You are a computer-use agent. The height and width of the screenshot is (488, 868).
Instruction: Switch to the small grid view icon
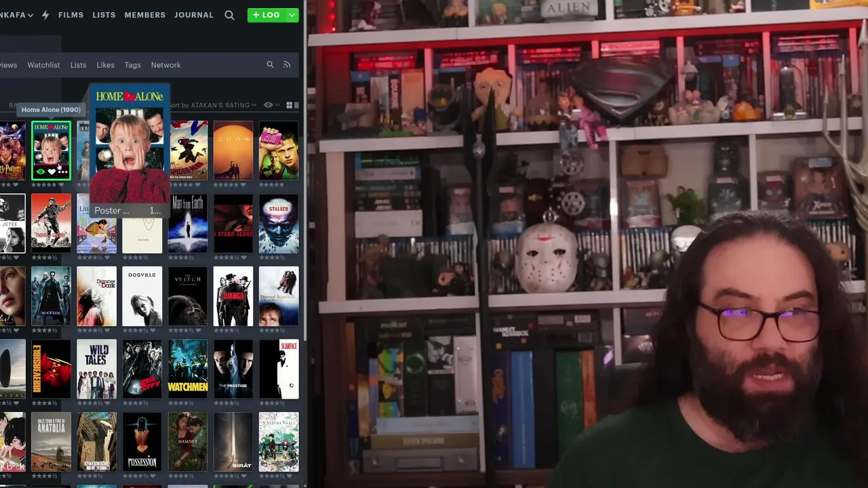[x=290, y=105]
